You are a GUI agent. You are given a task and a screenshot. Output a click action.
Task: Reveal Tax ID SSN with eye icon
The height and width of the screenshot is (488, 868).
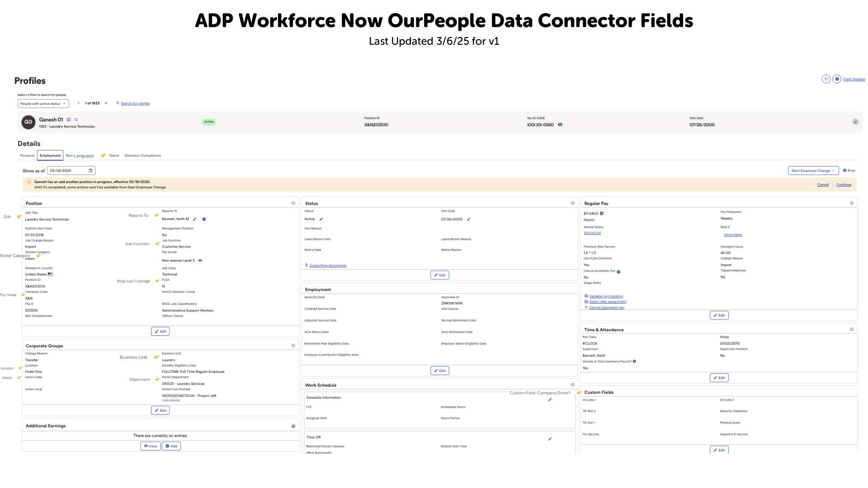(x=560, y=125)
